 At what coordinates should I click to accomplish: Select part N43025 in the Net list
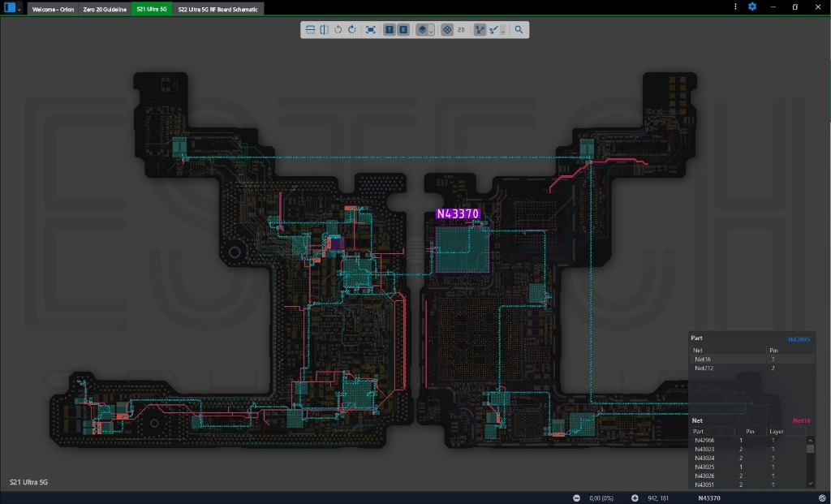748,467
